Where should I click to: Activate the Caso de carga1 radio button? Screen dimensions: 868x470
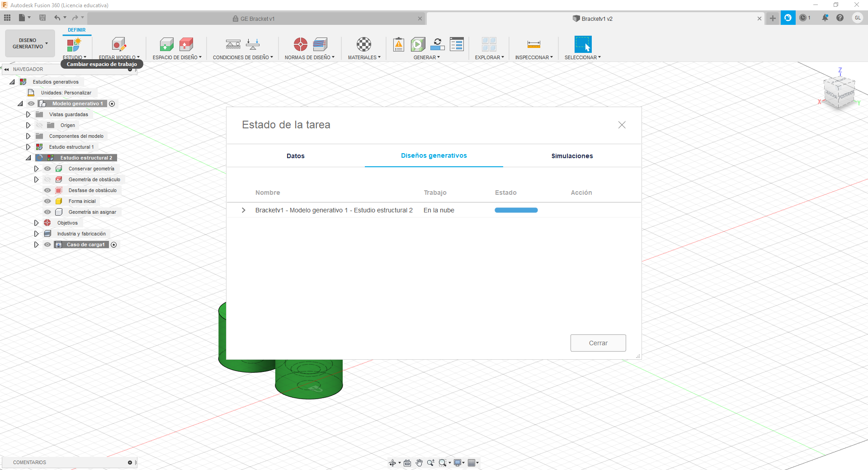[x=114, y=244]
